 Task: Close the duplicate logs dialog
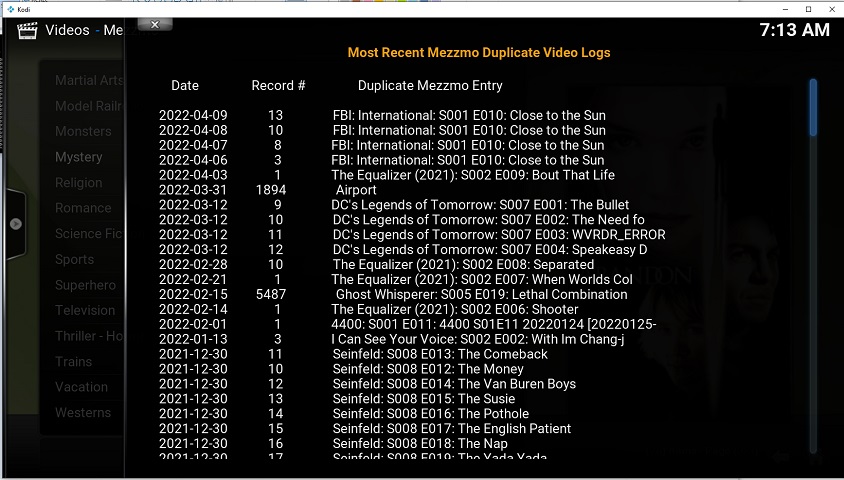155,24
